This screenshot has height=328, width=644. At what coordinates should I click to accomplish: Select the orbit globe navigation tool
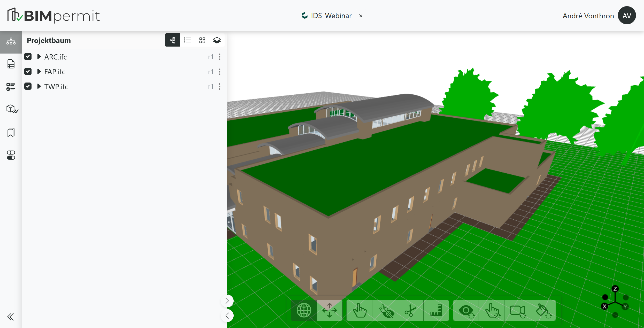click(304, 310)
